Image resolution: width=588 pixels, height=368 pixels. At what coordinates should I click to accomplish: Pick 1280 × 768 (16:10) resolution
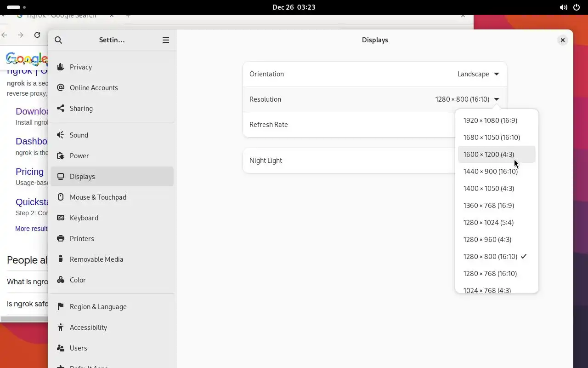[497, 274]
